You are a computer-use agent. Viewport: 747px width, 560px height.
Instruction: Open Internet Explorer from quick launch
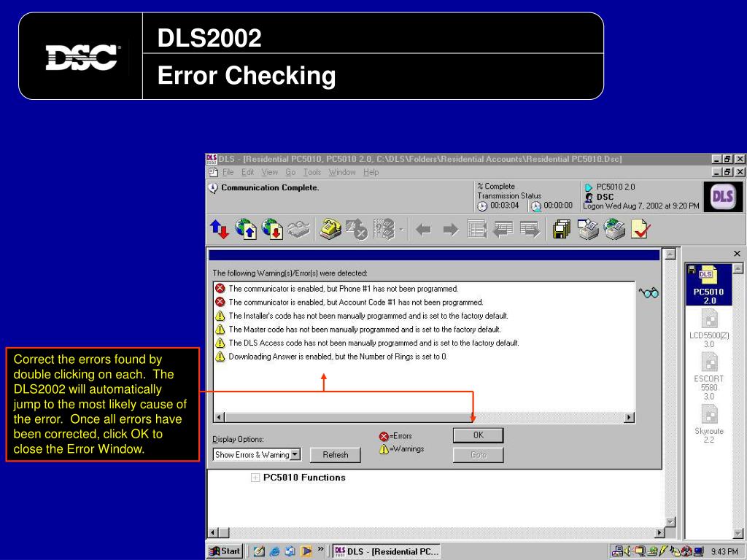tap(274, 551)
